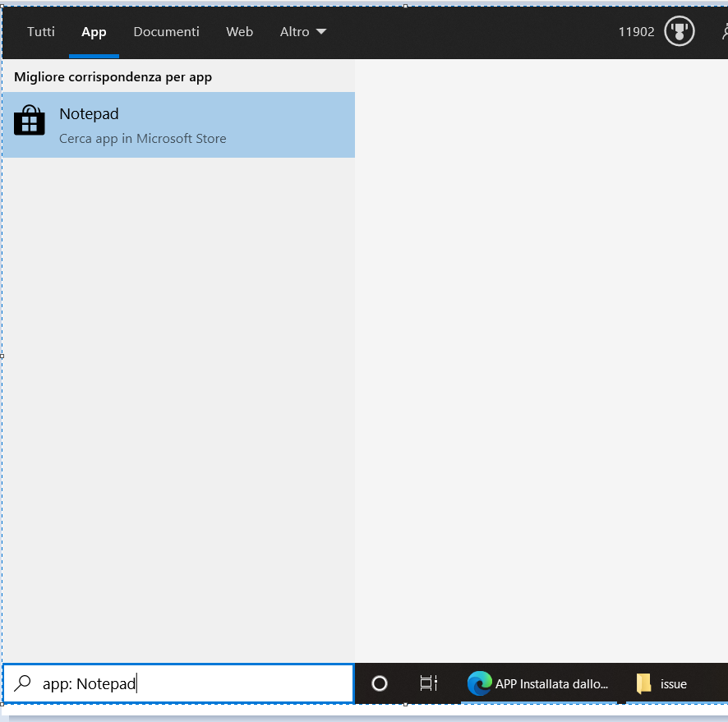Switch to the Web search tab

pos(240,31)
